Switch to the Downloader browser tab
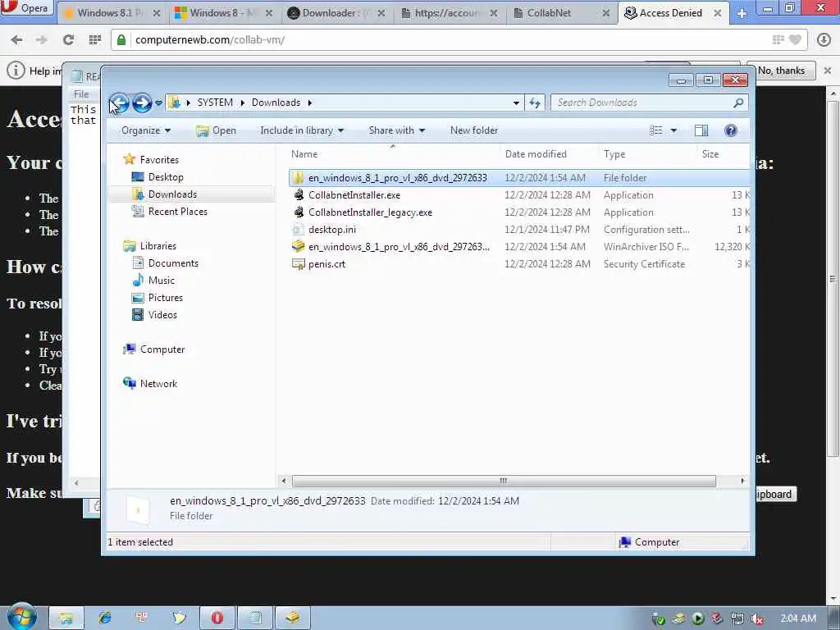840x630 pixels. [x=336, y=13]
